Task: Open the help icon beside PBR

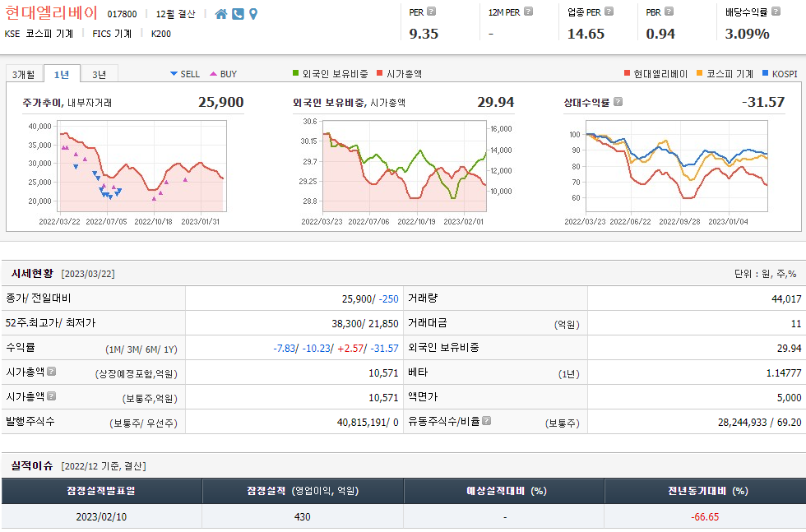Action: [x=669, y=12]
